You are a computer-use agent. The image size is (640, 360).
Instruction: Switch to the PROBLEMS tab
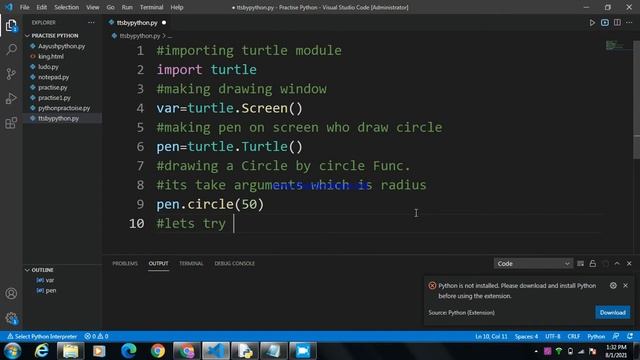click(125, 264)
